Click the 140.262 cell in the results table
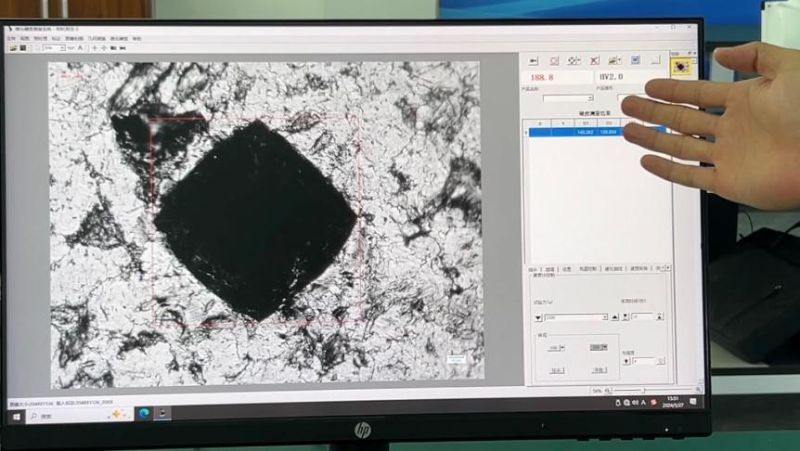Image resolution: width=800 pixels, height=451 pixels. (x=585, y=132)
